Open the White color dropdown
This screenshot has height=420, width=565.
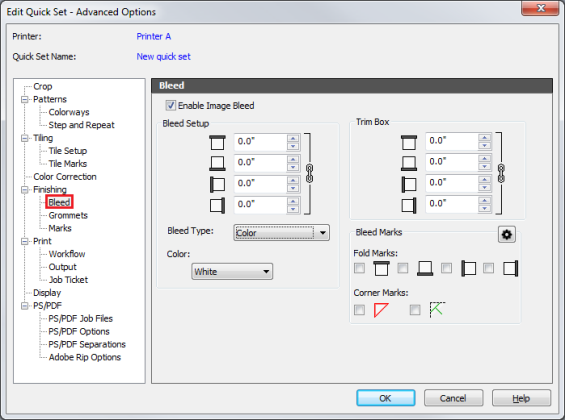(x=232, y=271)
